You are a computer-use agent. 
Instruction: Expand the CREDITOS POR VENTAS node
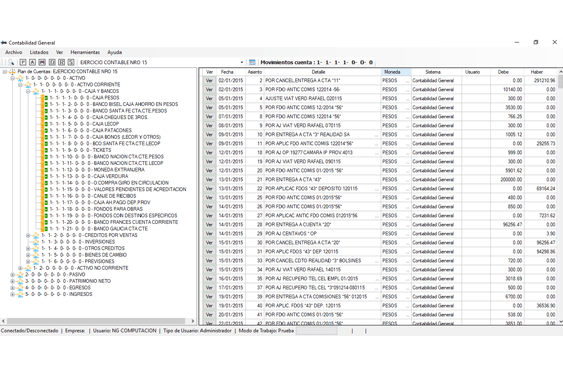pos(28,235)
